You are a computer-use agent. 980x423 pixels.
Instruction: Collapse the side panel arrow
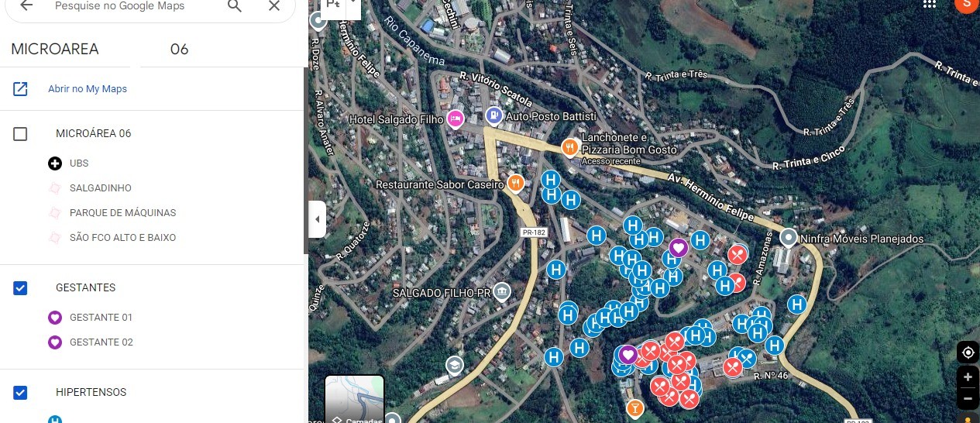click(317, 219)
